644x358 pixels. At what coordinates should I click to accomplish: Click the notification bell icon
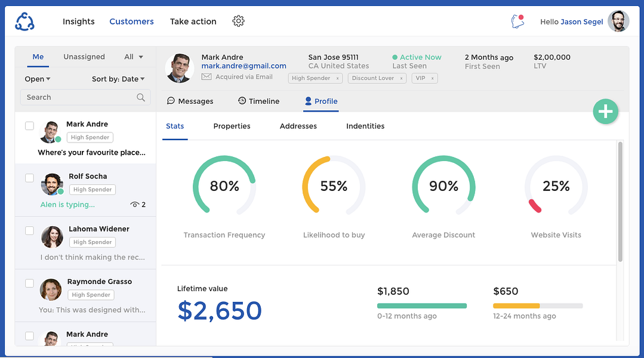pyautogui.click(x=517, y=21)
